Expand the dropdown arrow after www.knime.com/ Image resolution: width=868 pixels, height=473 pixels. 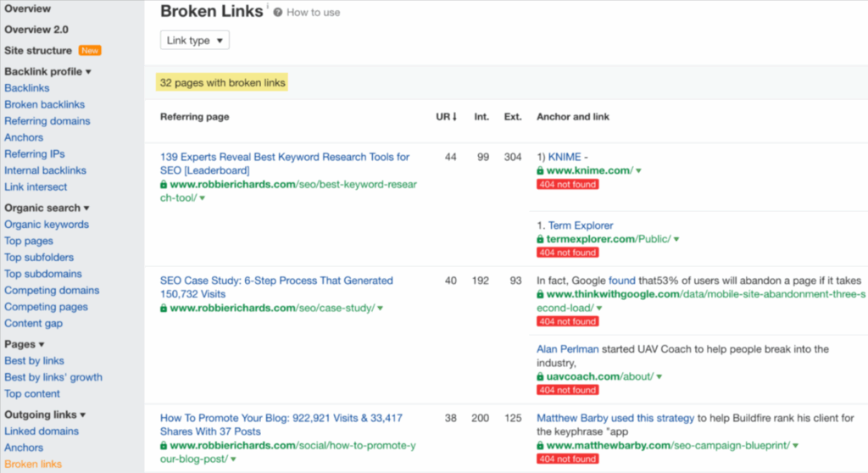coord(638,171)
